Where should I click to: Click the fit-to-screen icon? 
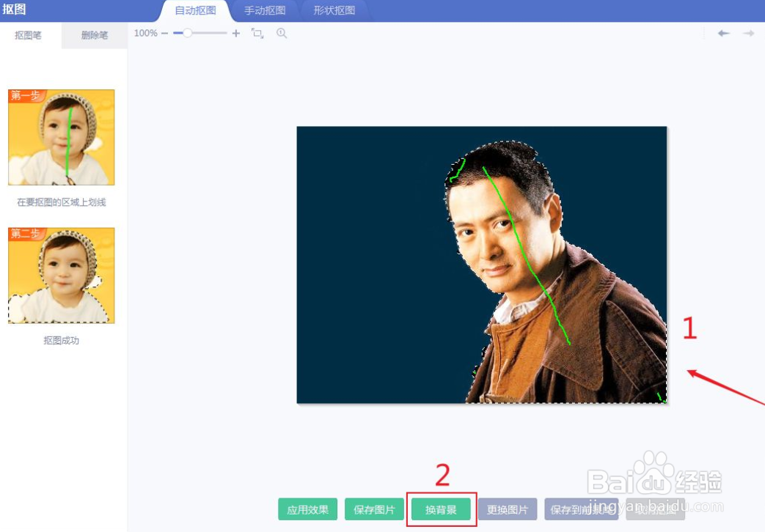click(x=257, y=33)
